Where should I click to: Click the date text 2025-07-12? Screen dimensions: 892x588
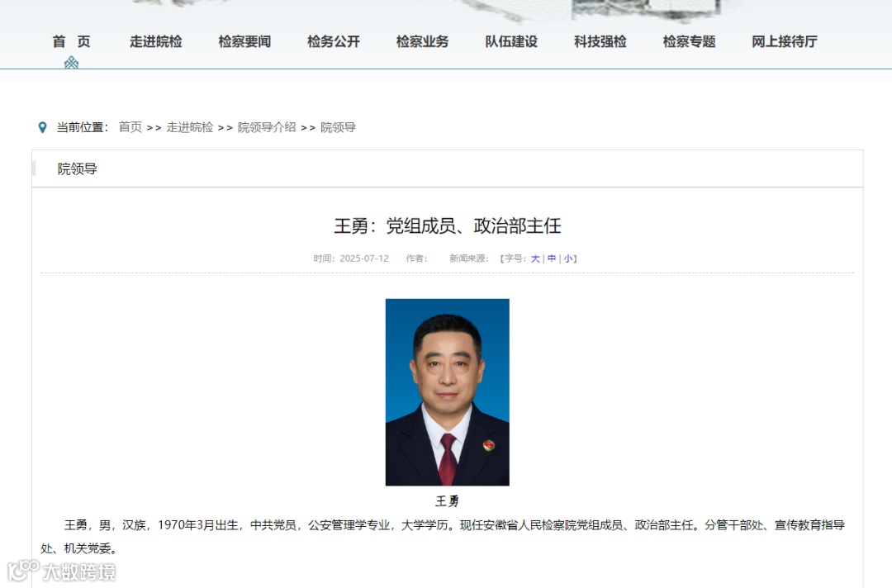364,258
